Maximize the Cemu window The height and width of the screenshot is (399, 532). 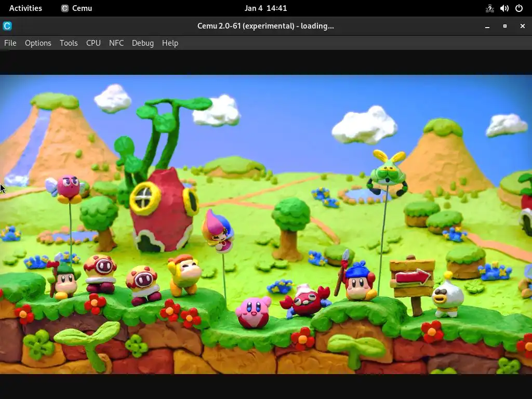(505, 26)
